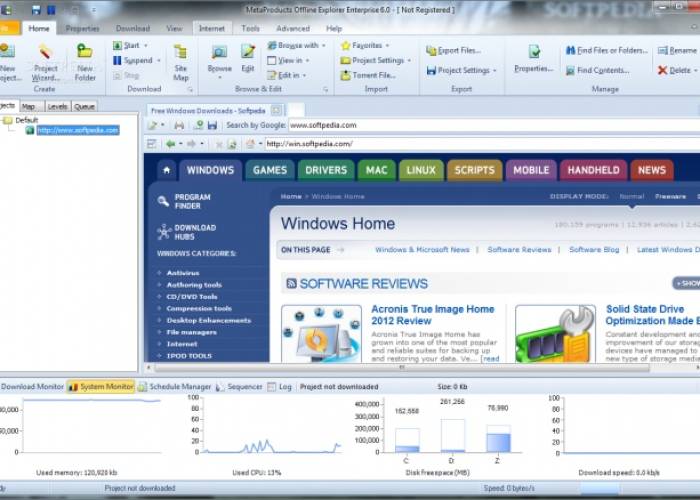Open the GAMES section on Softpedia
Screen dimensions: 700x500
[x=270, y=170]
